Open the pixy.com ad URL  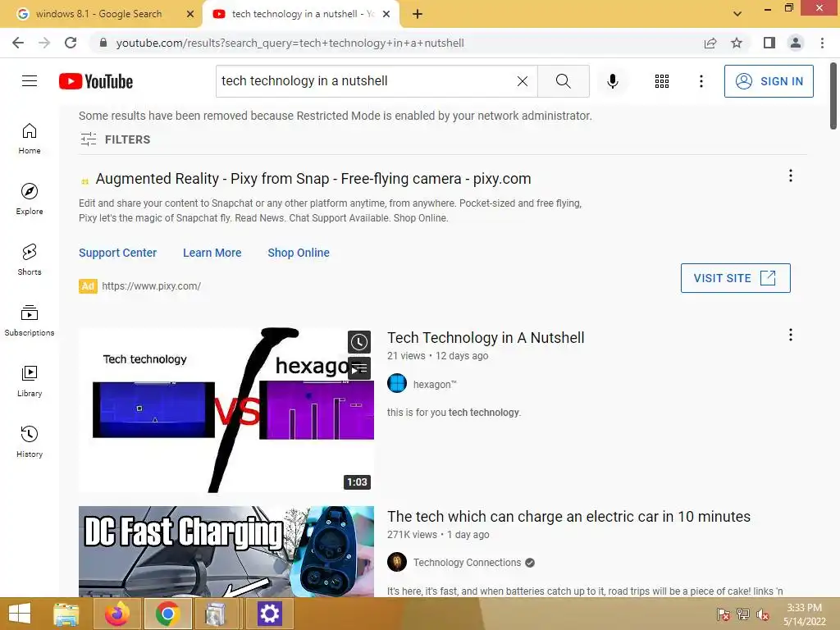pos(151,286)
